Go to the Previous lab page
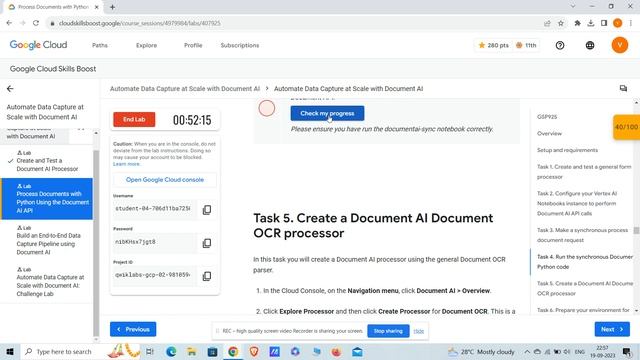The width and height of the screenshot is (640, 360). coord(133,329)
